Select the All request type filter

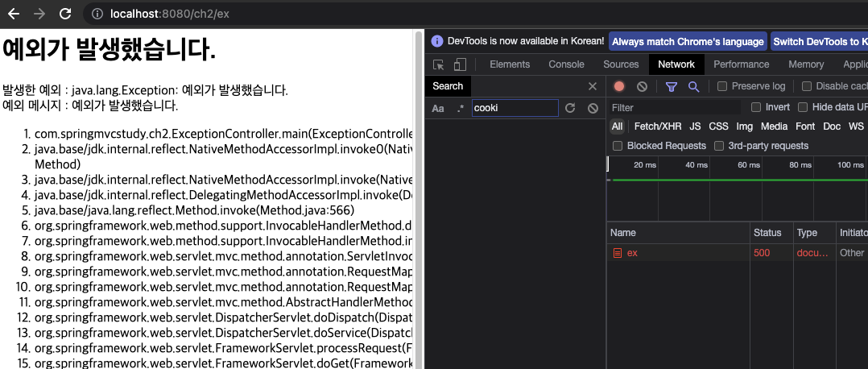click(618, 126)
